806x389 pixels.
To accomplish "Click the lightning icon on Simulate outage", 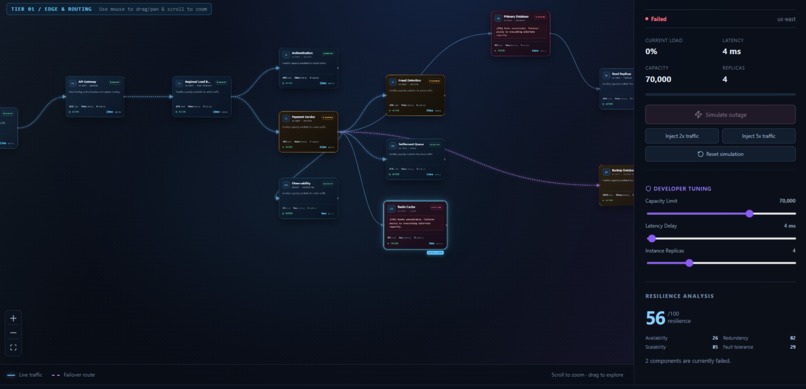I will click(698, 115).
